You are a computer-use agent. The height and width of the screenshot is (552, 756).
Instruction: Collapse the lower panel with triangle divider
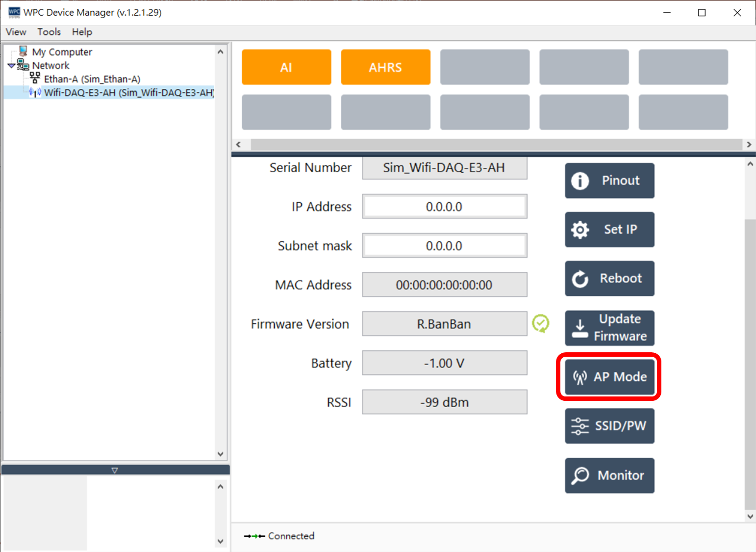coord(115,470)
